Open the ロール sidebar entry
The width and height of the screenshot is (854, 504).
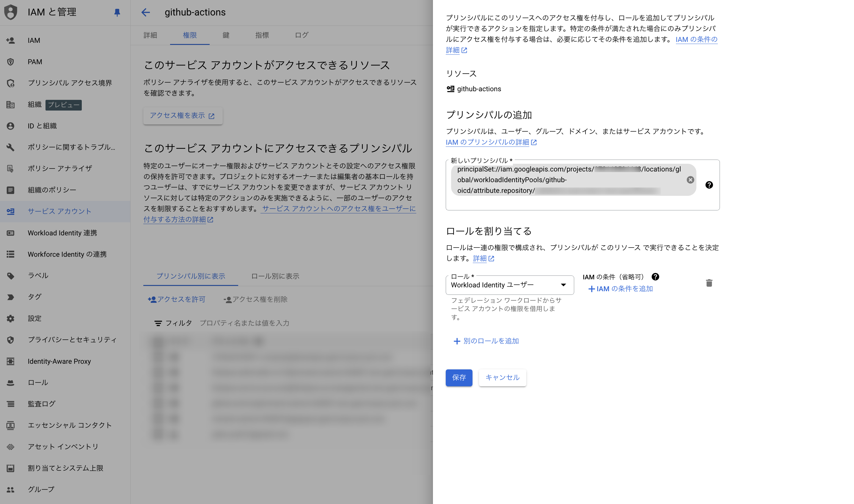(38, 382)
